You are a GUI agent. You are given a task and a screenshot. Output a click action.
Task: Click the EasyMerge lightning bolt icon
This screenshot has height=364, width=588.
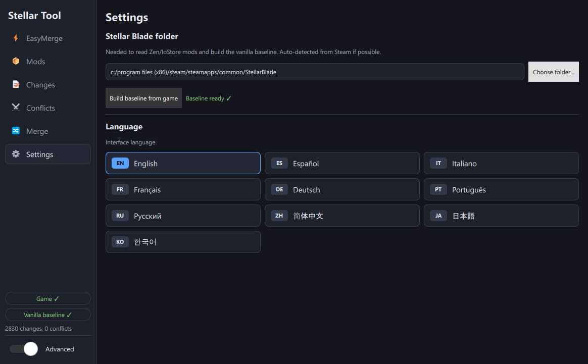[16, 38]
